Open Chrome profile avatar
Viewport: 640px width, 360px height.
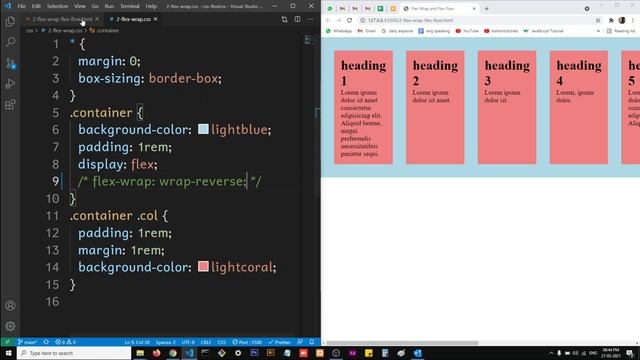pos(622,20)
